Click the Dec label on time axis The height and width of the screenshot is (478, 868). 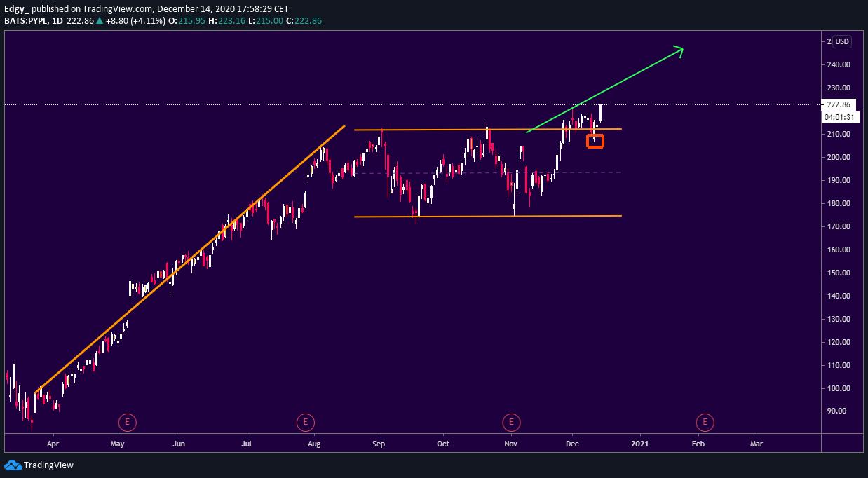click(x=572, y=444)
